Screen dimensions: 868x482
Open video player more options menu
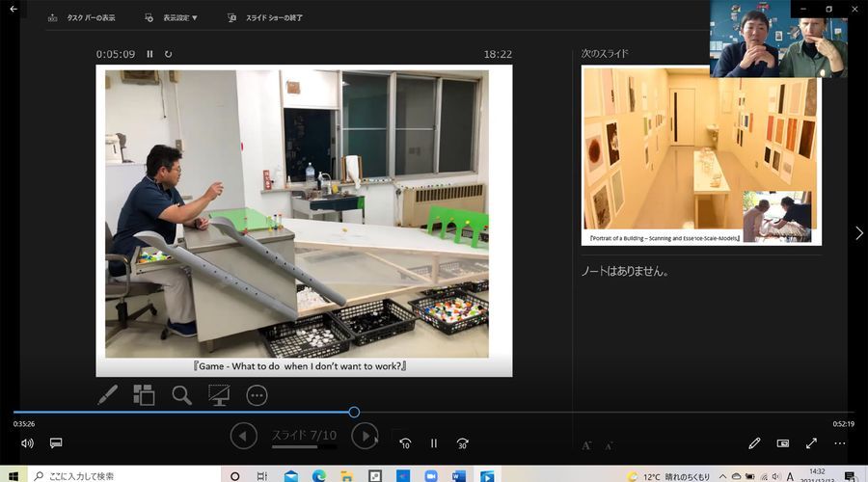[840, 443]
